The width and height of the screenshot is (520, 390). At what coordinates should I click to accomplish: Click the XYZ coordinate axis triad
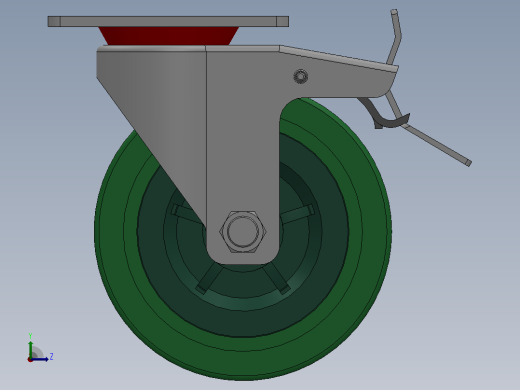pos(39,348)
